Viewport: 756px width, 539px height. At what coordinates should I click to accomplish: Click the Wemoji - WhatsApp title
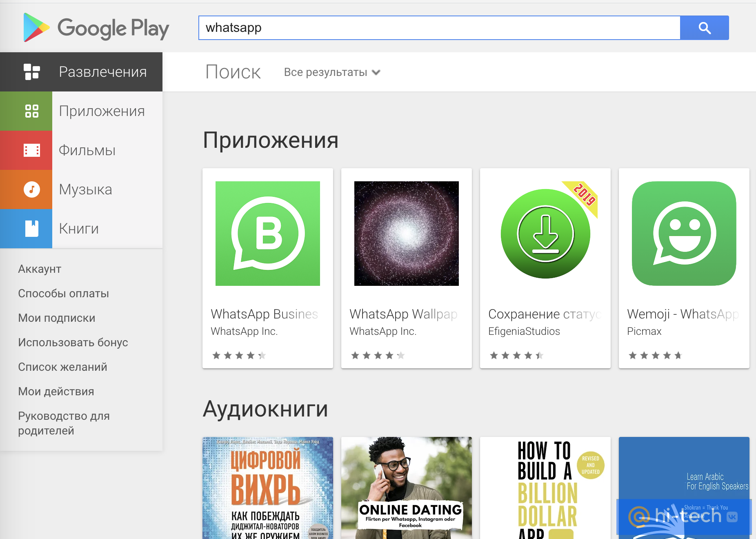(x=683, y=314)
